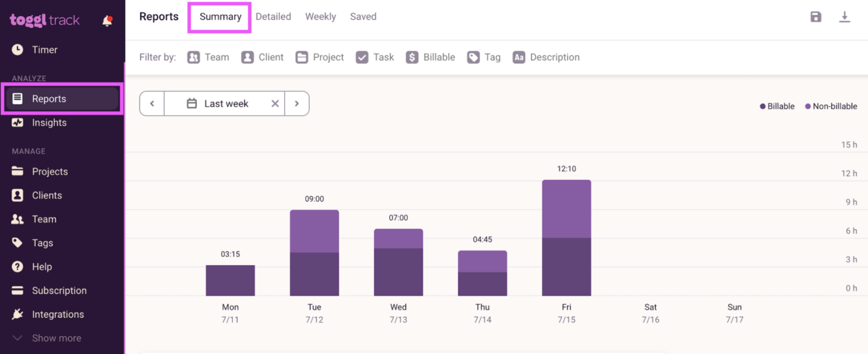Click the save report floppy disk icon

tap(815, 17)
